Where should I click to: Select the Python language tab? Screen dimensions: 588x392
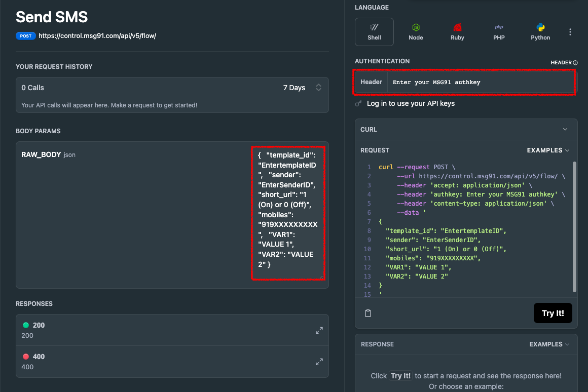click(x=540, y=32)
